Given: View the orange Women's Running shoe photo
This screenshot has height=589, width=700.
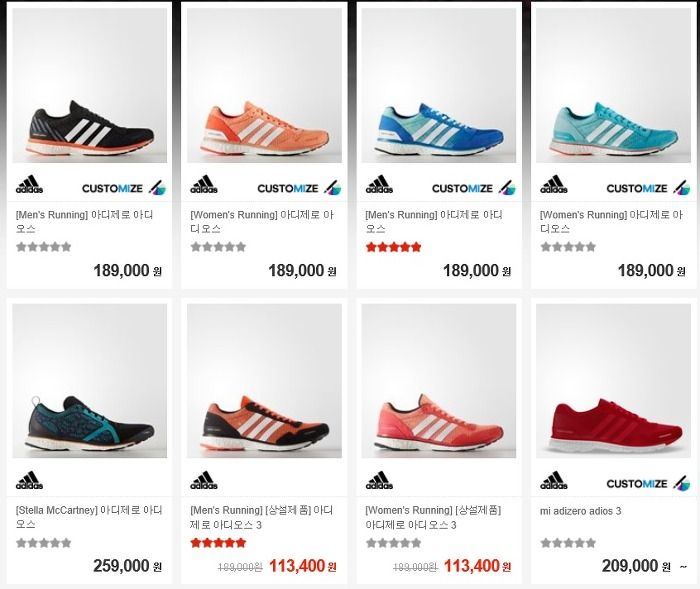Looking at the screenshot, I should click(264, 85).
